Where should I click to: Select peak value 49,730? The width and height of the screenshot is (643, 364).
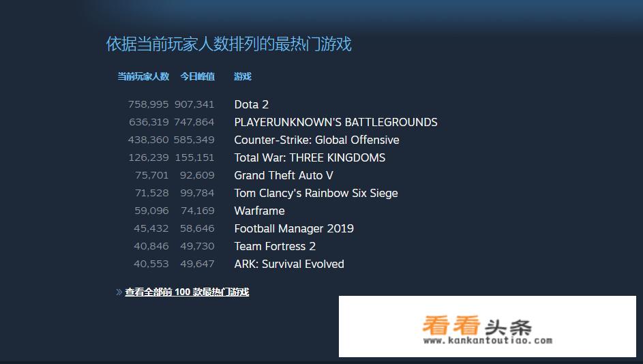[x=197, y=246]
